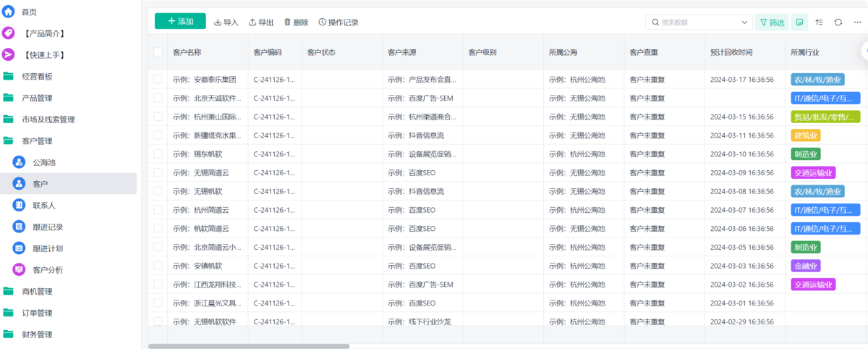The image size is (868, 349).
Task: Click the green 添加 button
Action: coord(180,21)
